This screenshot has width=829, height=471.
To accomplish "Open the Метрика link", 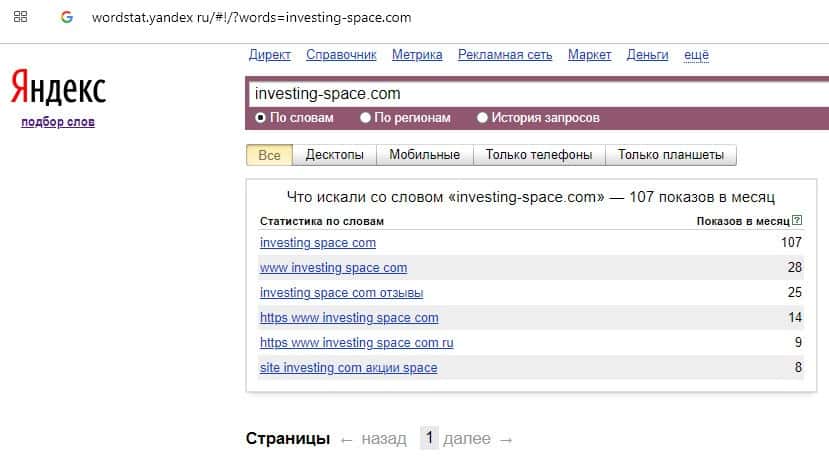I will tap(418, 55).
